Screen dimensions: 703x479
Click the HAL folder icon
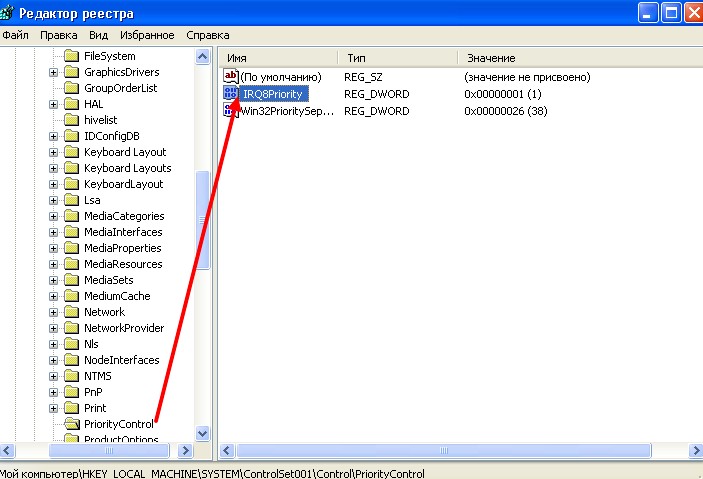71,104
